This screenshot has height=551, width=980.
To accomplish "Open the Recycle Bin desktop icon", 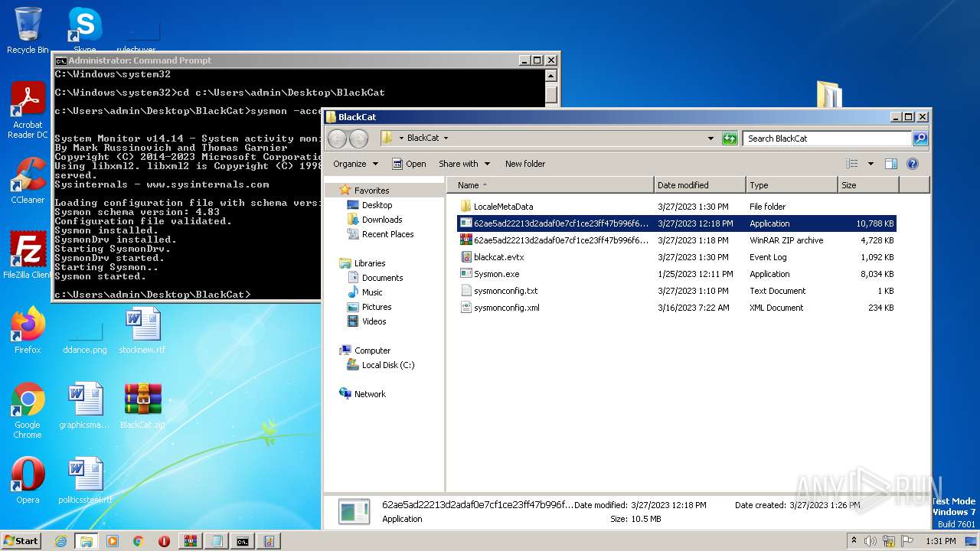I will click(x=28, y=31).
